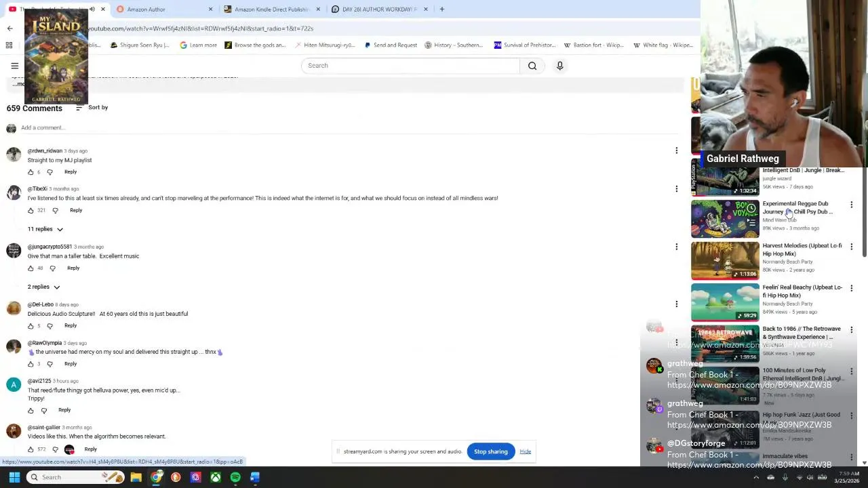
Task: Like the comment by @jungacrypto5581
Action: (31, 268)
